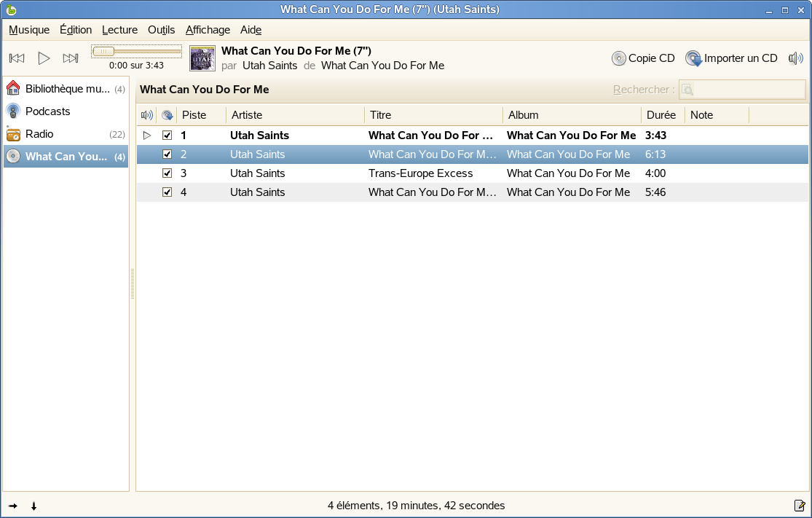This screenshot has height=518, width=812.
Task: Click the Rhythmbox app icon in title bar
Action: [11, 9]
